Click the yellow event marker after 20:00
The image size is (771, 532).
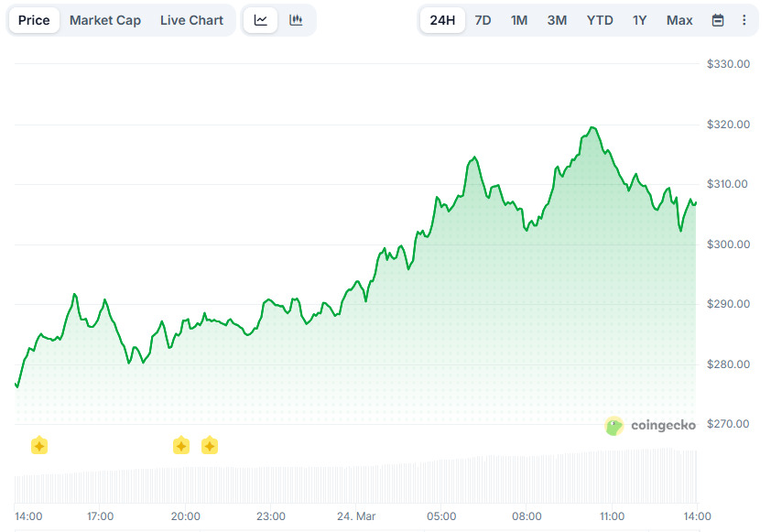click(x=210, y=446)
